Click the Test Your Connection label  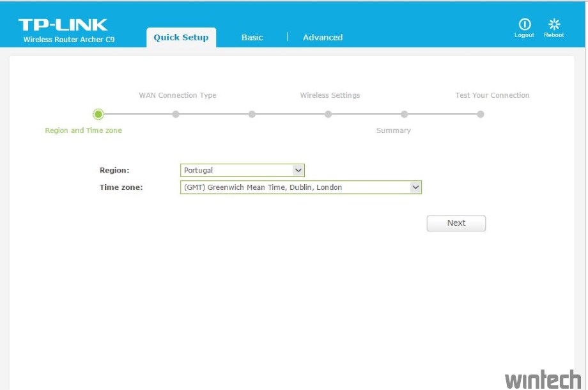[x=492, y=95]
